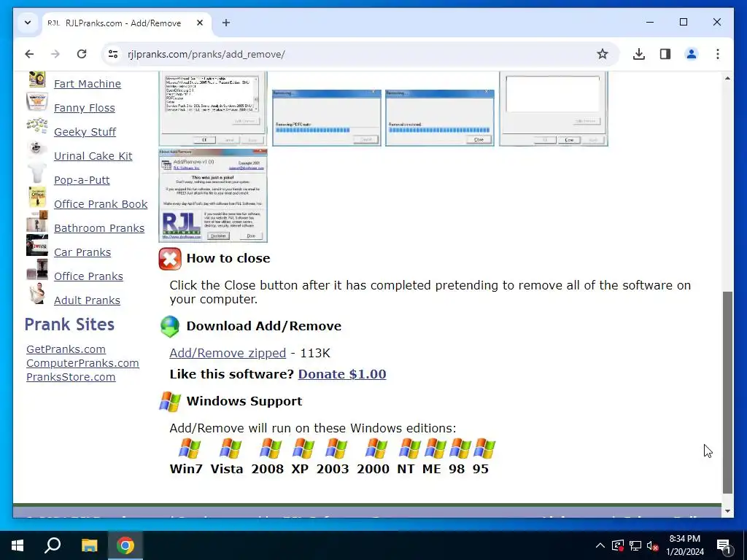The width and height of the screenshot is (747, 560).
Task: Open the ComputerPranks.com link
Action: click(82, 363)
